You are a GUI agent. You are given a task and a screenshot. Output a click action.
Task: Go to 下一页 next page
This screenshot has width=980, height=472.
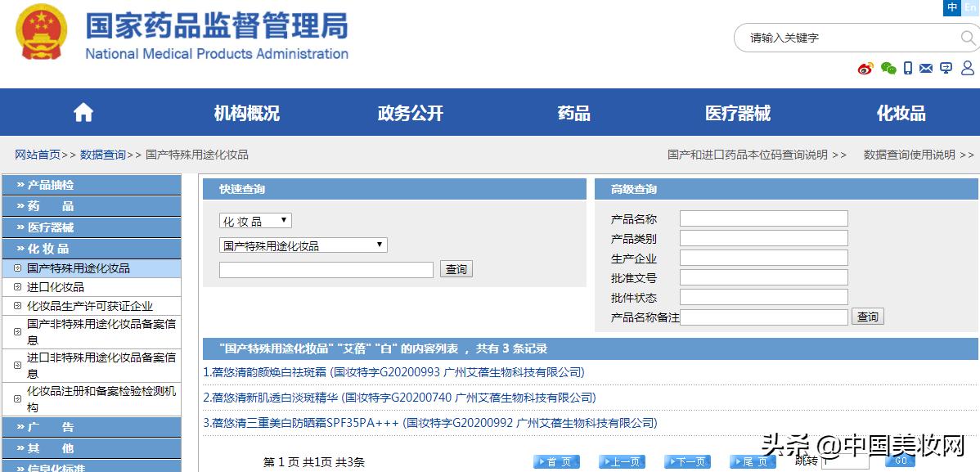(x=687, y=462)
